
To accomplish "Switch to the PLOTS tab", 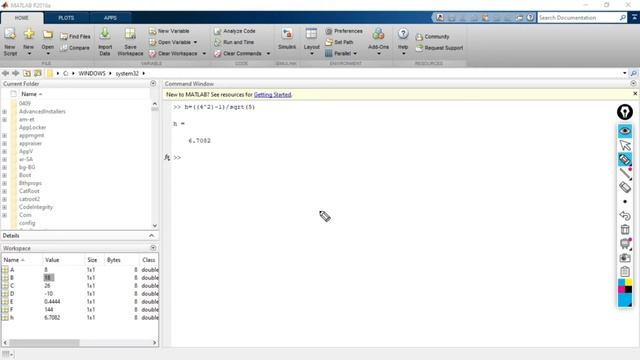I will [x=66, y=18].
